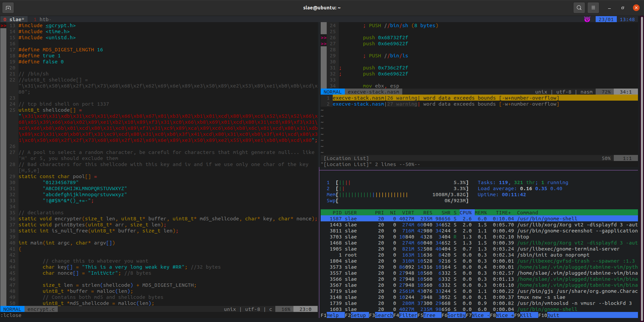Click the warning sign on encrypt.c line 13
644x322 pixels.
point(3,25)
